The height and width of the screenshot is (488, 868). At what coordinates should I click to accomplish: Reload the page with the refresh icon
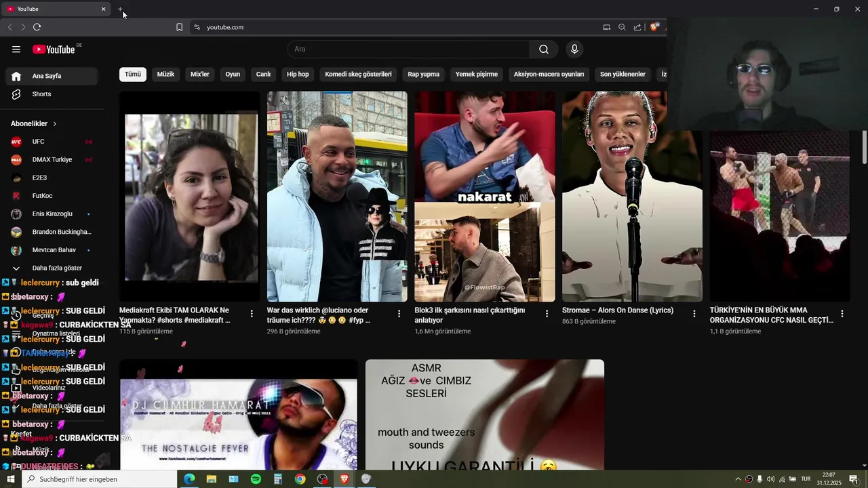point(37,27)
